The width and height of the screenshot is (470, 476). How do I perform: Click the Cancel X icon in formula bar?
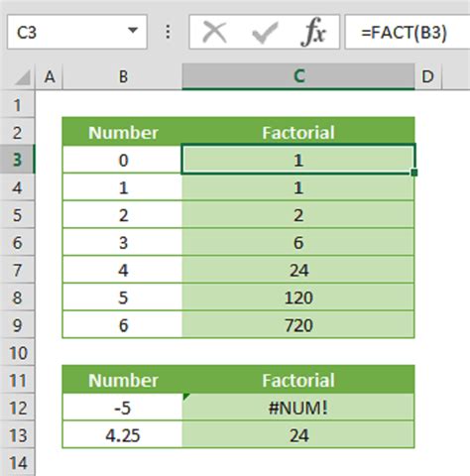pyautogui.click(x=214, y=32)
